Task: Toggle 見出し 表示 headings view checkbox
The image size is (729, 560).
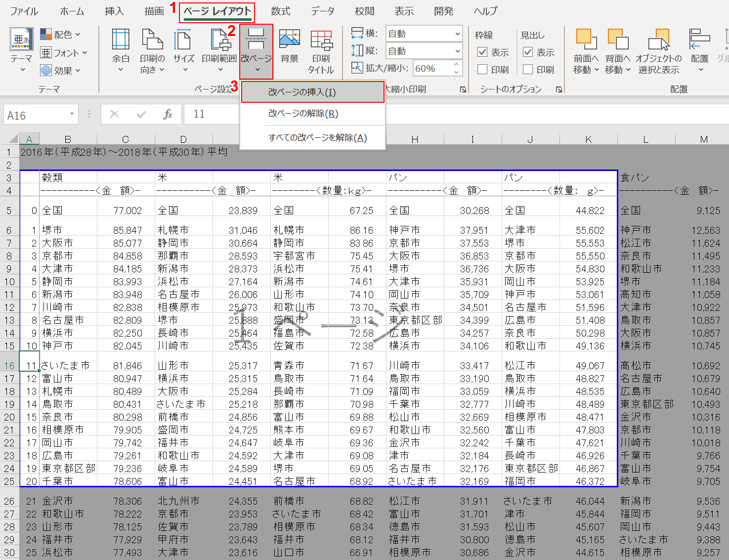Action: pyautogui.click(x=528, y=52)
